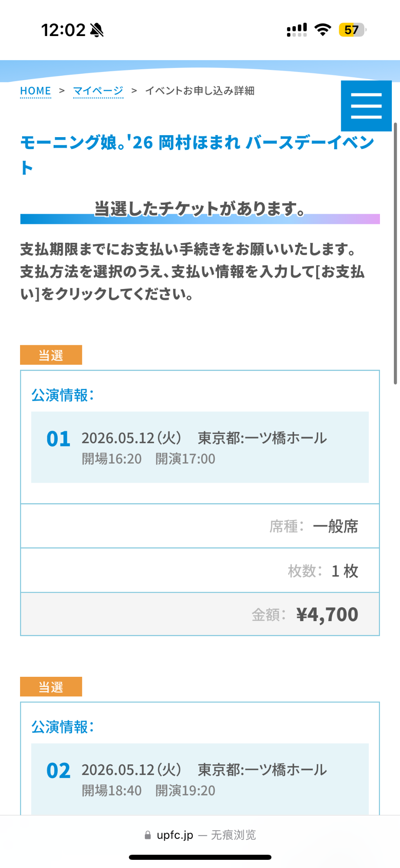The image size is (400, 868).
Task: Open the blue hamburger menu
Action: click(366, 106)
